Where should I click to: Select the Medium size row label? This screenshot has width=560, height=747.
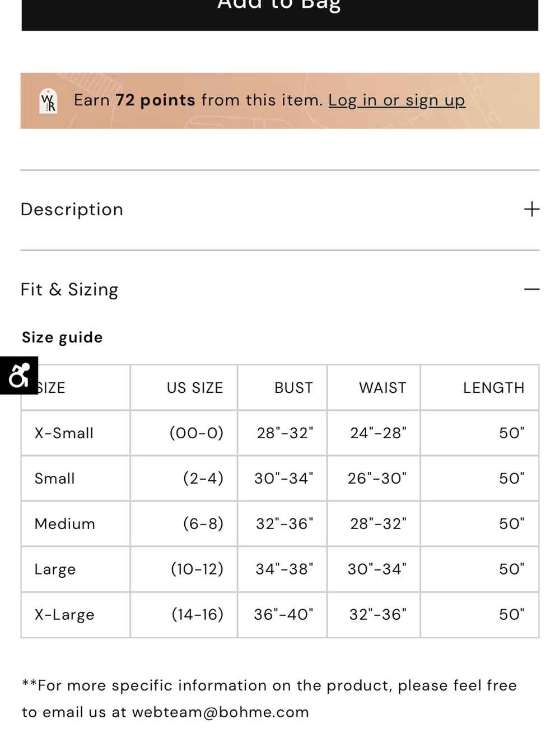click(x=64, y=524)
